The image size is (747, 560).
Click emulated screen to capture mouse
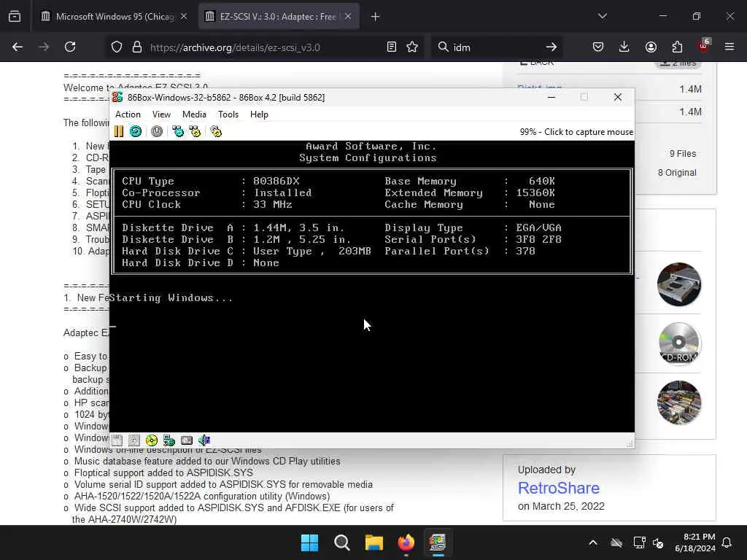tap(372, 286)
